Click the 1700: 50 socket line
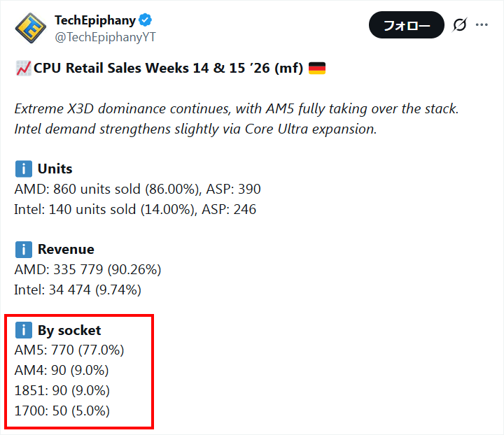Screen dimensions: 504x435 pos(62,411)
